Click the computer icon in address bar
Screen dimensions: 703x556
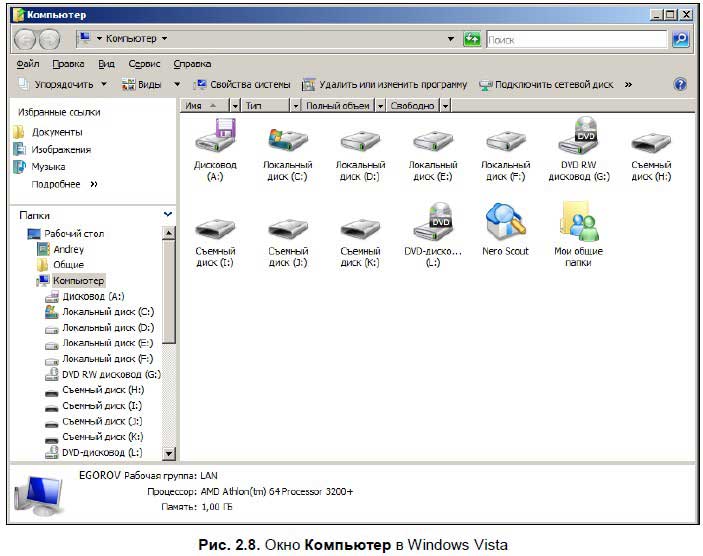click(85, 38)
